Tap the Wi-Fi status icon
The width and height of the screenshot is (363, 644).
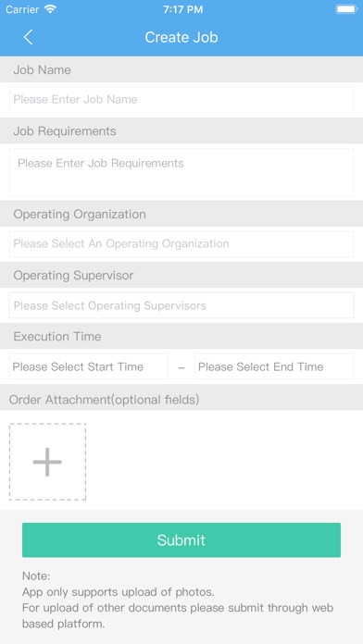click(x=50, y=9)
